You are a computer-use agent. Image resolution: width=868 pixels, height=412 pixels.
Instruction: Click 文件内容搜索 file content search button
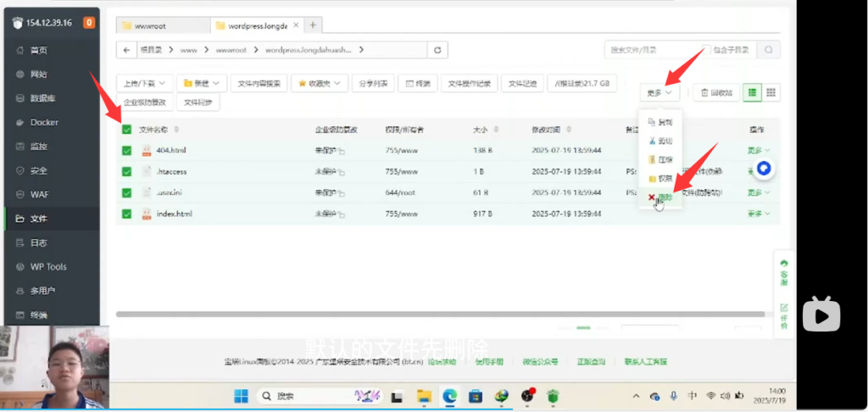coord(259,84)
